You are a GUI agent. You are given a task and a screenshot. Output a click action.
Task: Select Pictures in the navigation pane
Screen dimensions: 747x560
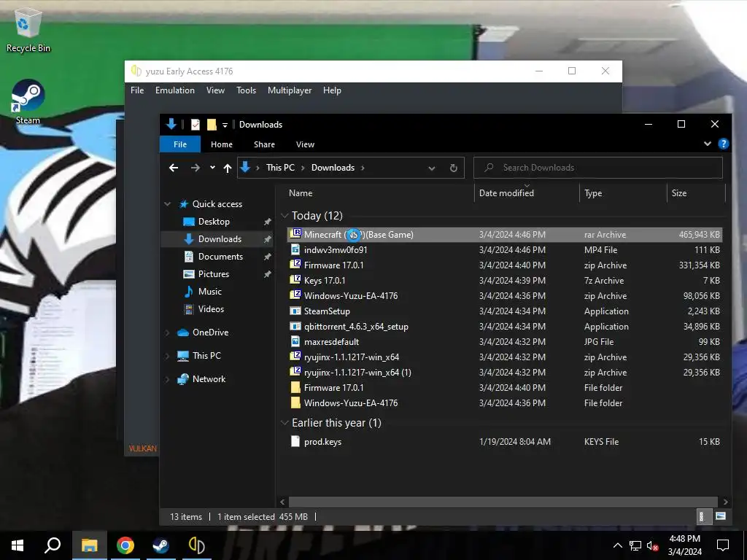tap(214, 274)
